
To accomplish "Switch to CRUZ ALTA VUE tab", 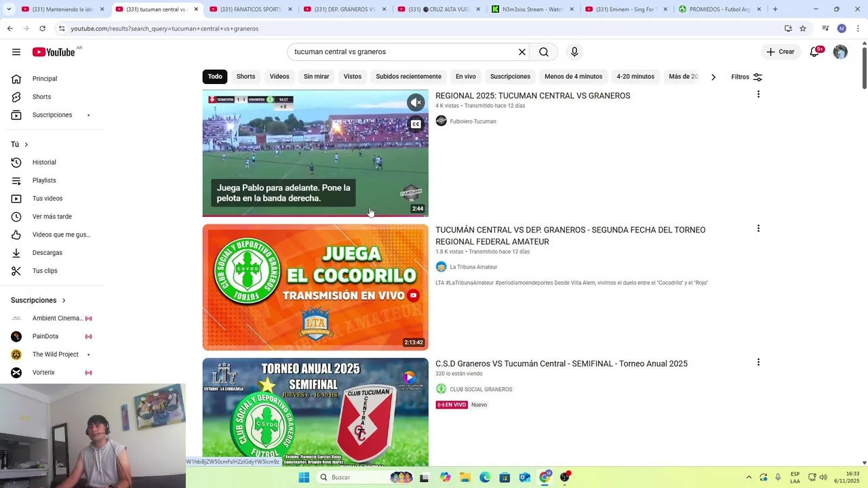I will pyautogui.click(x=439, y=9).
